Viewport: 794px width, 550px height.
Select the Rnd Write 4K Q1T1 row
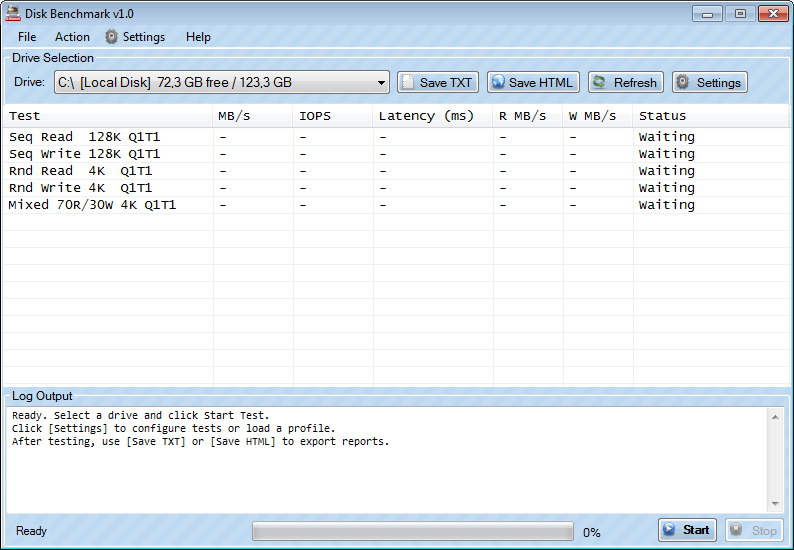pyautogui.click(x=396, y=188)
